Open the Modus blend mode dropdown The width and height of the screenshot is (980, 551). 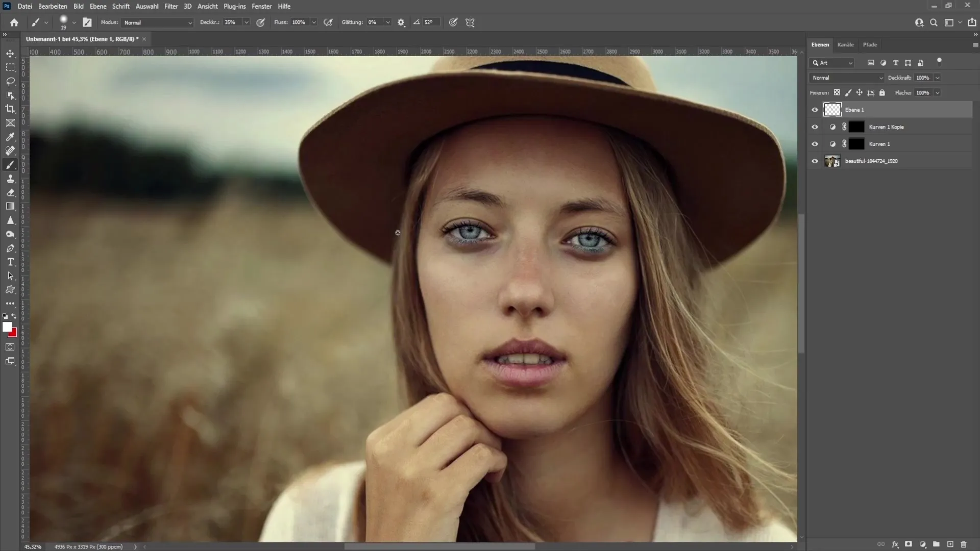(x=156, y=22)
